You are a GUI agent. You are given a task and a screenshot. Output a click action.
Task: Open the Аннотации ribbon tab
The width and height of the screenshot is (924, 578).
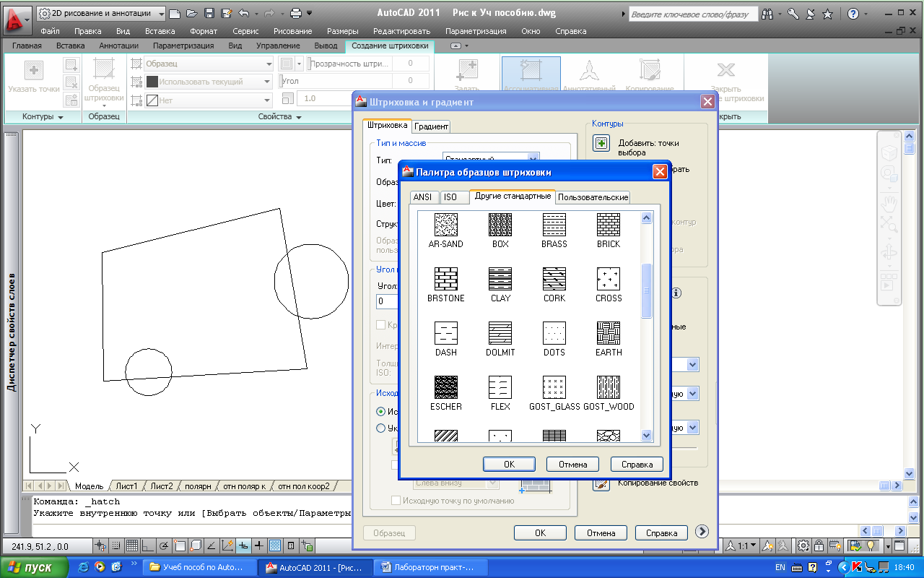(x=118, y=46)
